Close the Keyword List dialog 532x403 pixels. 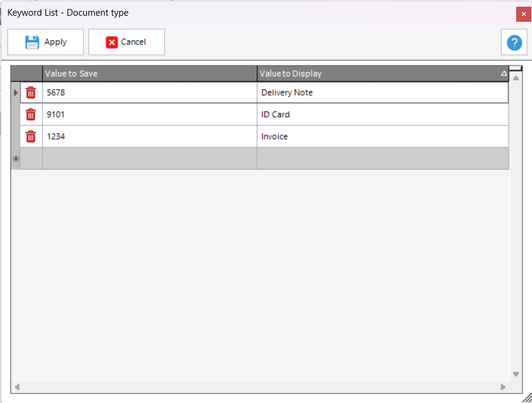pyautogui.click(x=524, y=13)
